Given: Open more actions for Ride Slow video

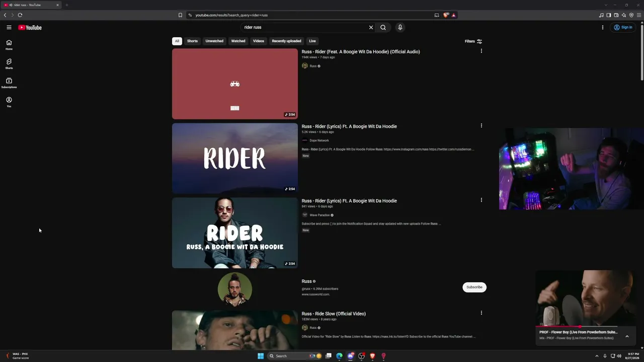Looking at the screenshot, I should (481, 313).
